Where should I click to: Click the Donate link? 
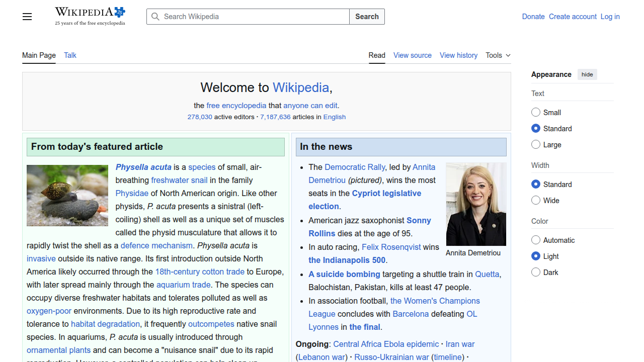click(533, 17)
